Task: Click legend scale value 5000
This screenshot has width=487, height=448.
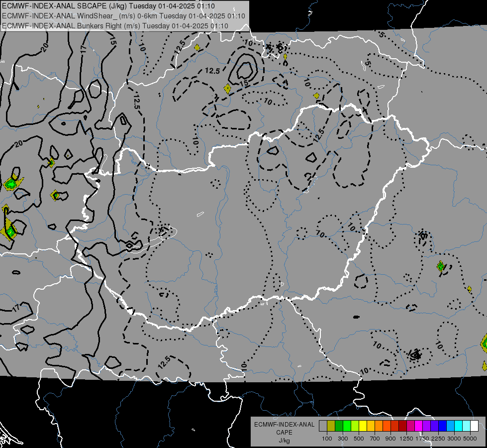Action: click(470, 439)
